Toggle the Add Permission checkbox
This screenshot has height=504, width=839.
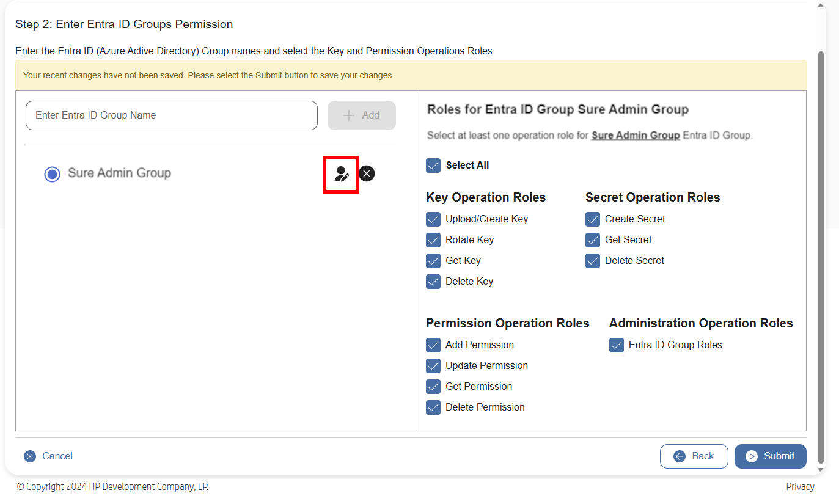[433, 345]
